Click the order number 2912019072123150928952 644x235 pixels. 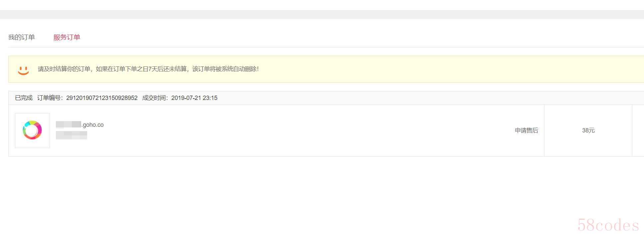click(102, 98)
